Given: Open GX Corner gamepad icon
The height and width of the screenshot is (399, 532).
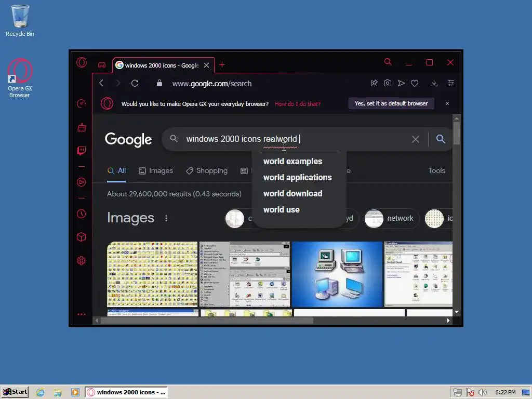Looking at the screenshot, I should pyautogui.click(x=102, y=65).
